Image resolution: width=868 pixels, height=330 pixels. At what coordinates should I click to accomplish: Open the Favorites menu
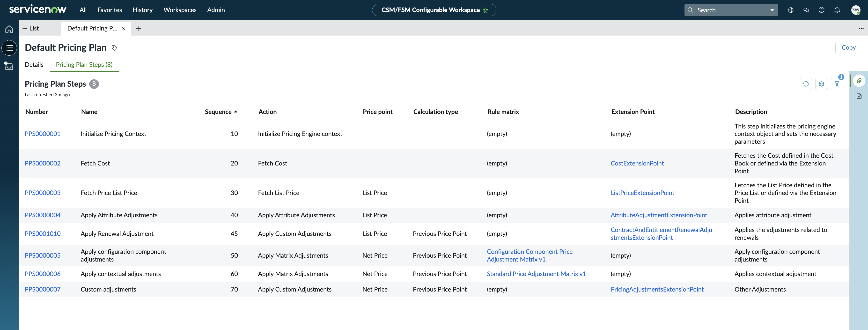(110, 10)
